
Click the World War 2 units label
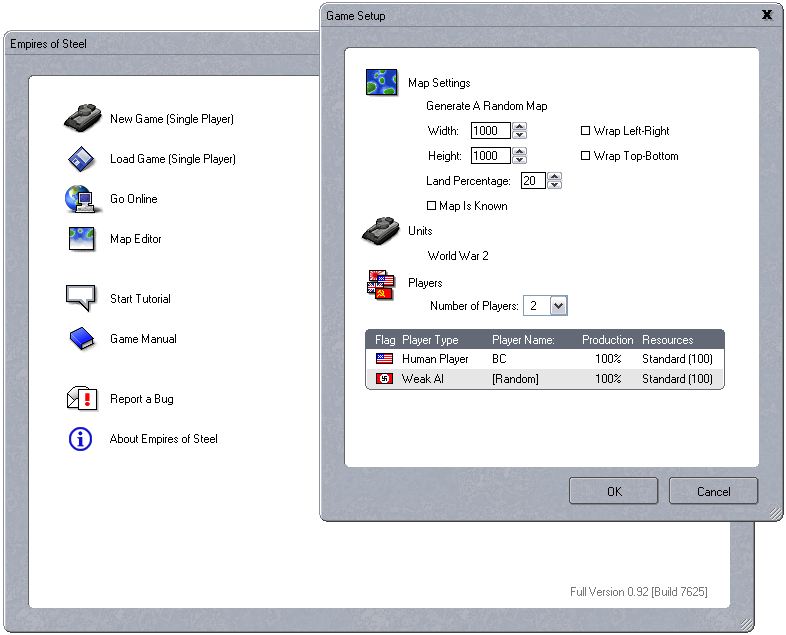tap(458, 256)
